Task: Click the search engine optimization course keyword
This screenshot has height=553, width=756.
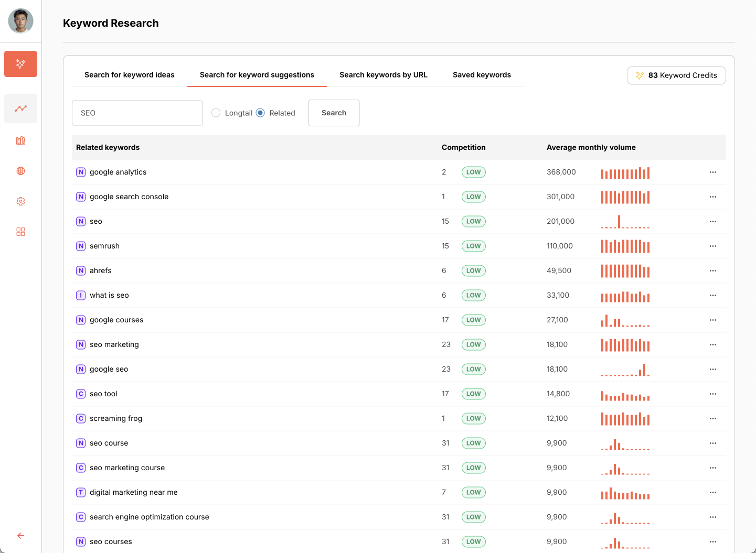Action: click(150, 517)
